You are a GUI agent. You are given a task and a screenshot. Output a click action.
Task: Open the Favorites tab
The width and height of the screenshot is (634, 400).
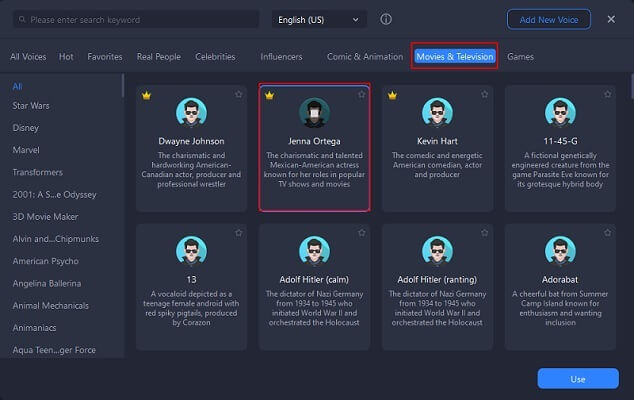click(105, 57)
